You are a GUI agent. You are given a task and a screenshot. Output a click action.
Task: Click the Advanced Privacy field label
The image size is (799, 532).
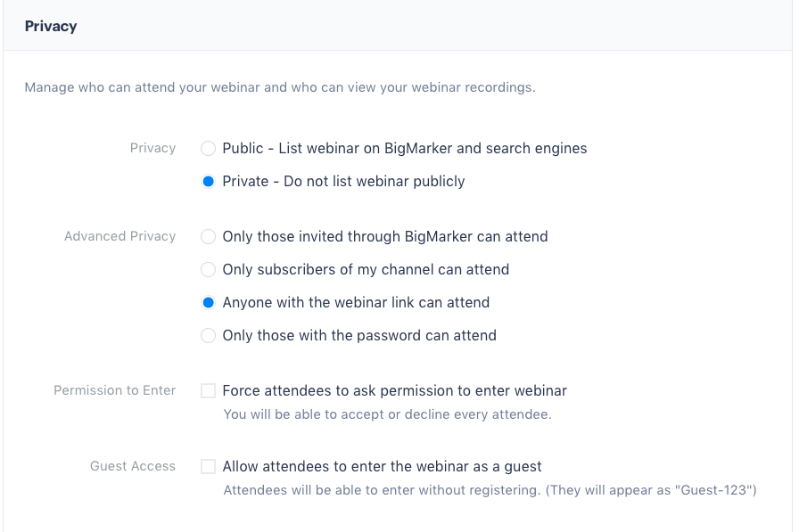(119, 237)
